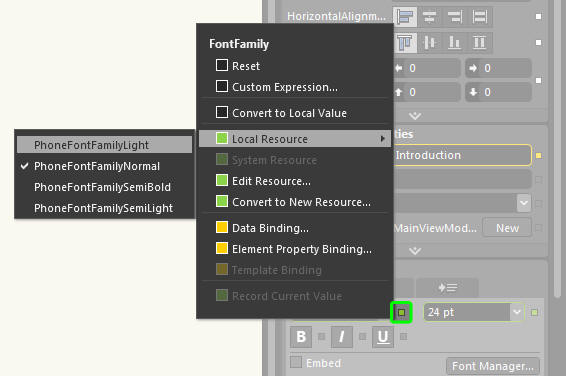The image size is (566, 376).
Task: Set horizontal alignment to left
Action: 405,17
